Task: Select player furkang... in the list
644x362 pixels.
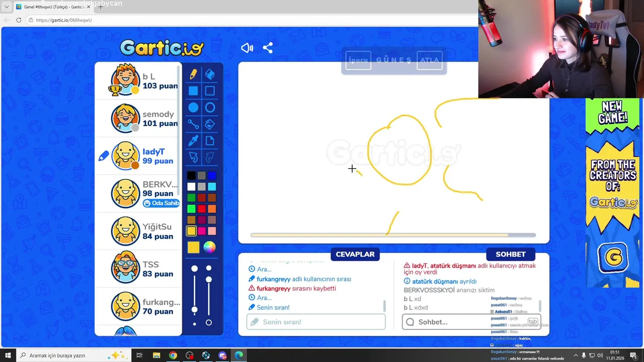Action: [138, 307]
